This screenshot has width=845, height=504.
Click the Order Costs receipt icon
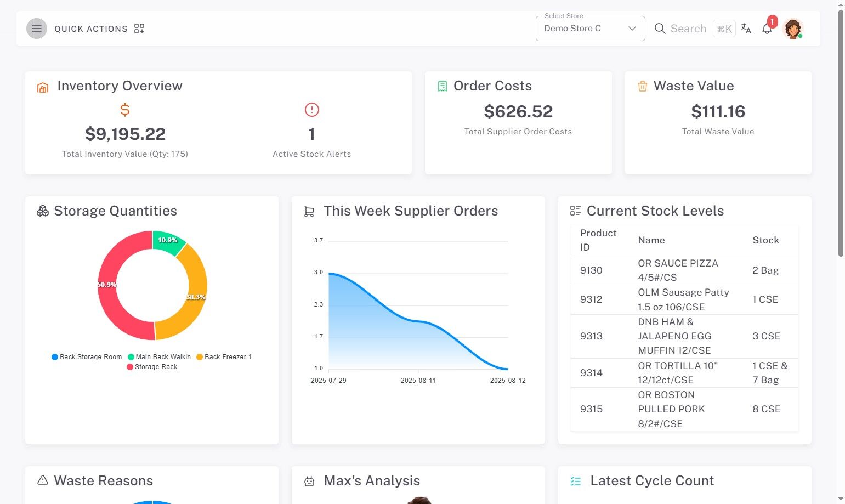tap(443, 86)
